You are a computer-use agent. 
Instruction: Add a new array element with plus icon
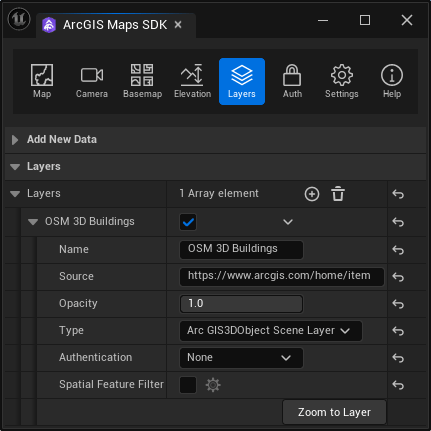pyautogui.click(x=312, y=194)
